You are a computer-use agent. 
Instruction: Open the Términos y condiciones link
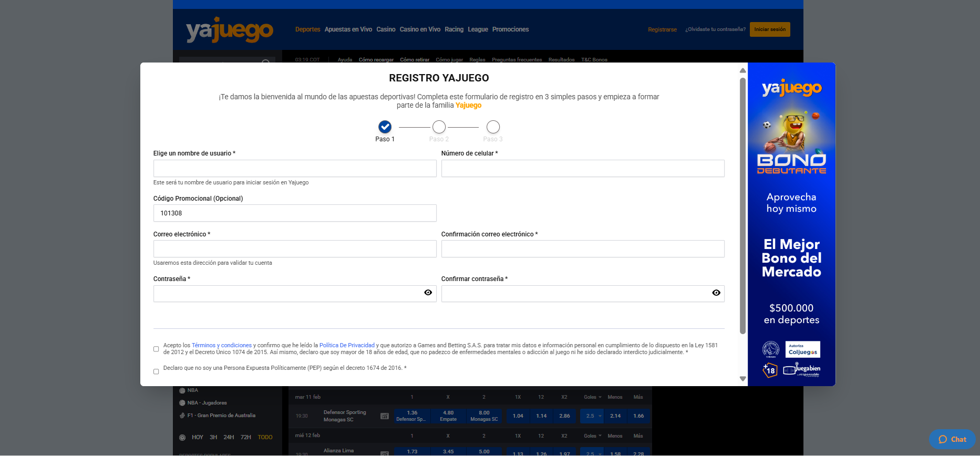click(x=222, y=345)
